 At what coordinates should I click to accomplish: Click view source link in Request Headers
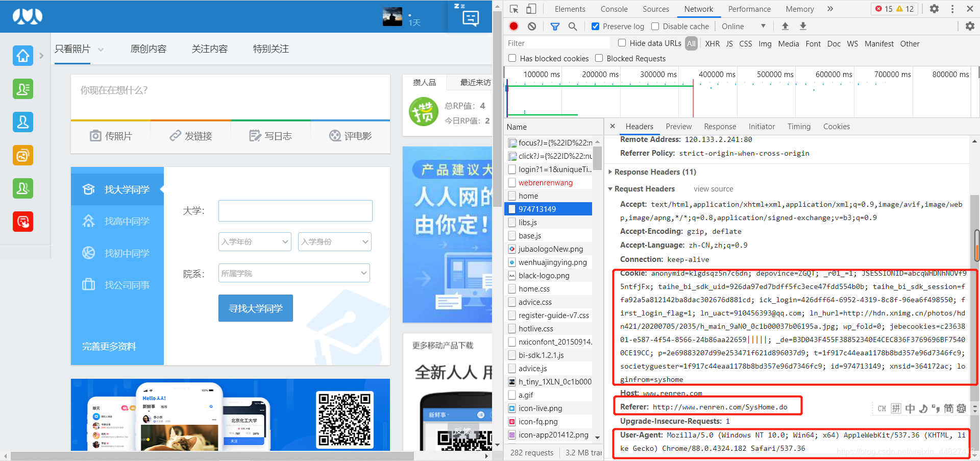713,189
